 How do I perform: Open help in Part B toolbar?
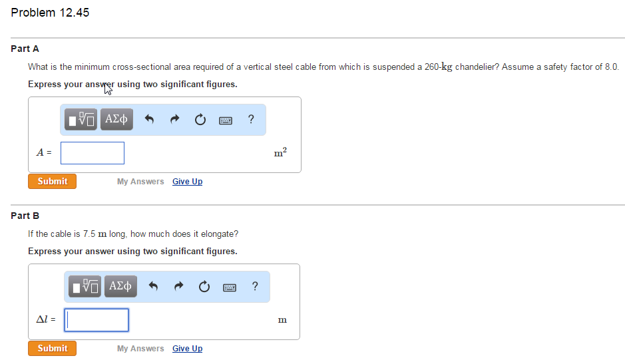[255, 286]
